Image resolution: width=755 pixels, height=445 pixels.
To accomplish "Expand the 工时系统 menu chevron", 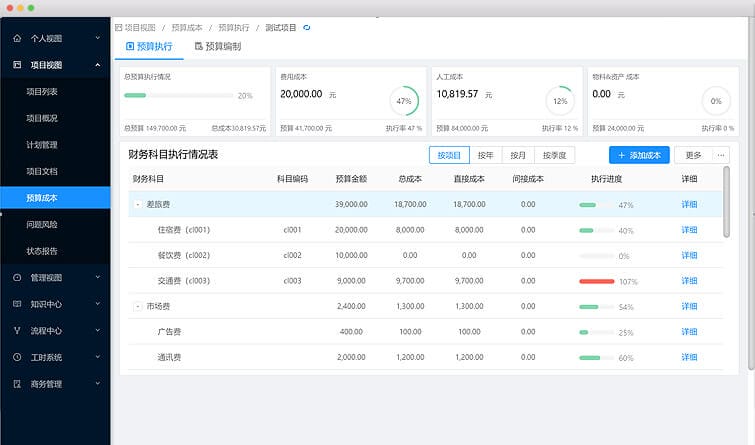I will (x=98, y=357).
